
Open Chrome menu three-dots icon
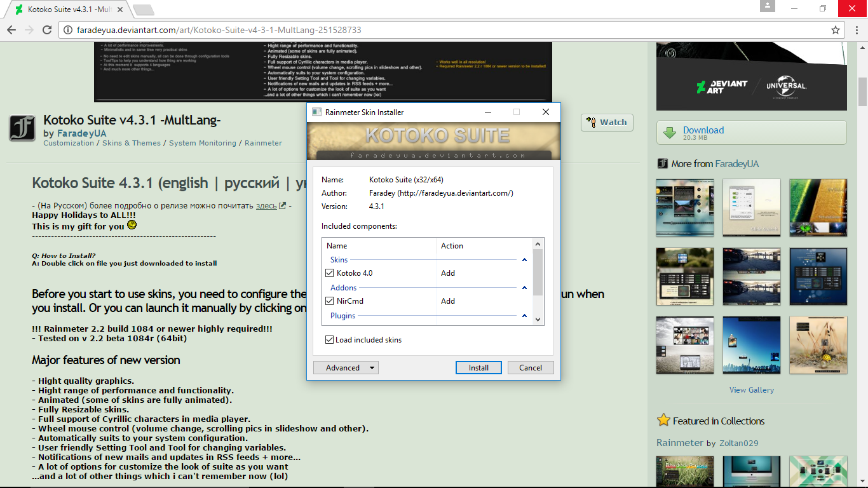pyautogui.click(x=857, y=30)
